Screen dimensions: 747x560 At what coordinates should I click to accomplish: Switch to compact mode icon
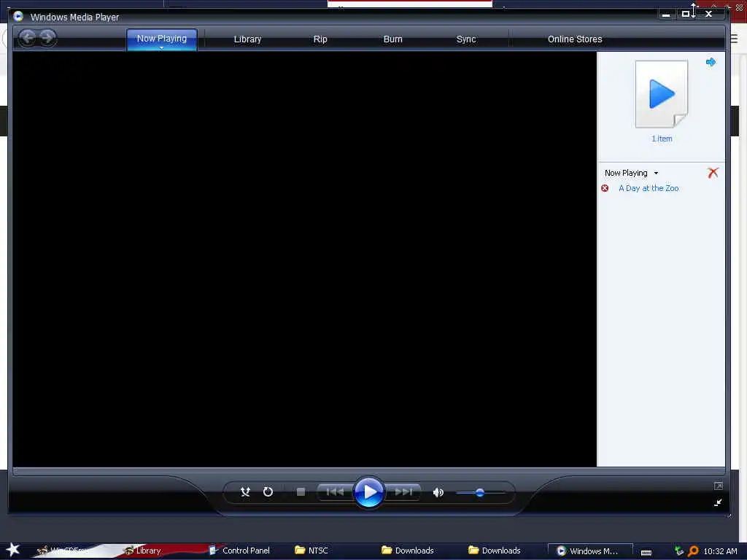pyautogui.click(x=718, y=502)
